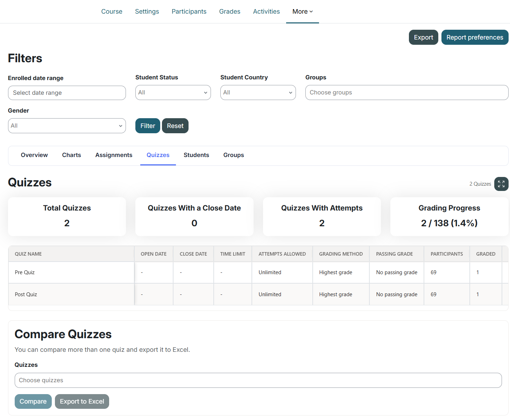Click the Export button
The height and width of the screenshot is (420, 510).
[x=424, y=37]
